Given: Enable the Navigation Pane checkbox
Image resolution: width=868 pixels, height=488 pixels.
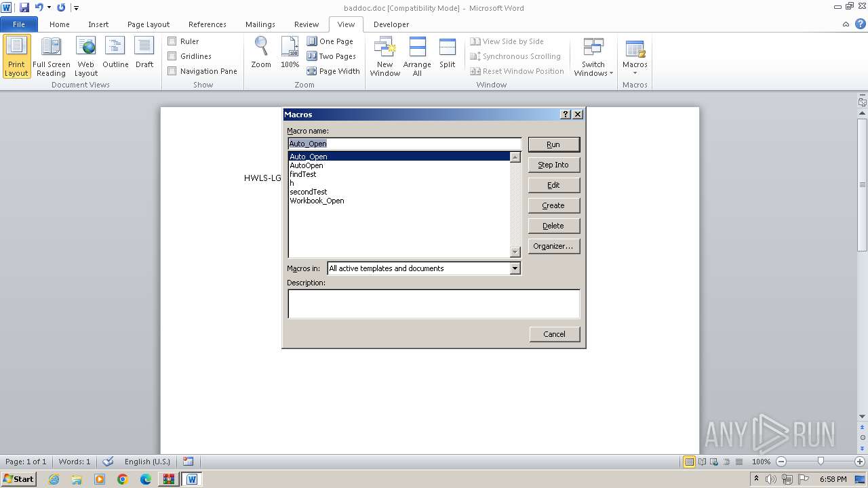Looking at the screenshot, I should click(172, 71).
